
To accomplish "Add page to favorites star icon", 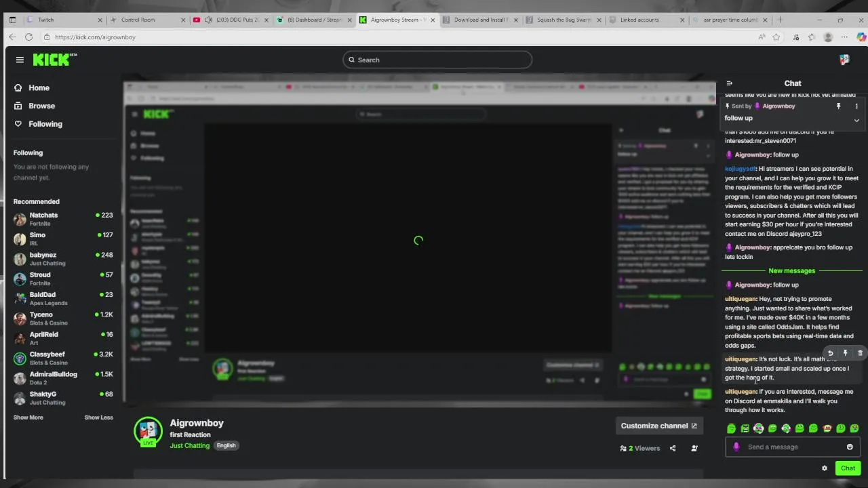I will 776,37.
